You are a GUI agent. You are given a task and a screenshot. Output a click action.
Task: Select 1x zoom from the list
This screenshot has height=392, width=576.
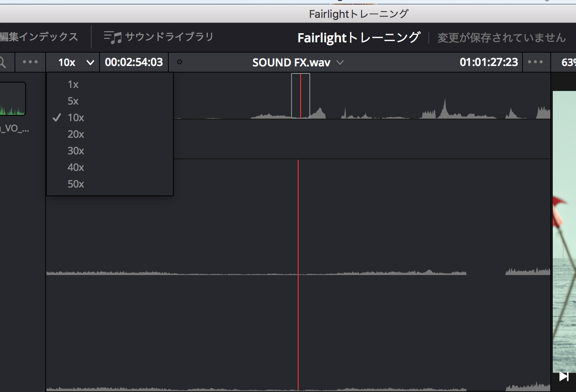point(73,85)
